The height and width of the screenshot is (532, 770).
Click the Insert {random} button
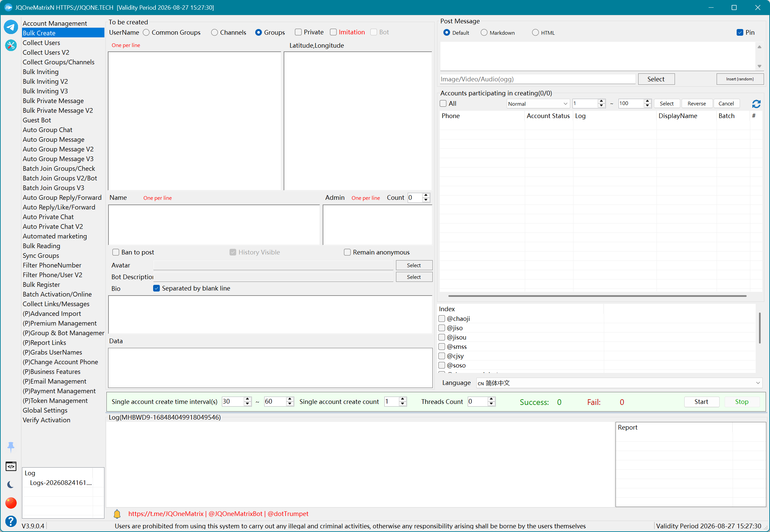click(740, 79)
